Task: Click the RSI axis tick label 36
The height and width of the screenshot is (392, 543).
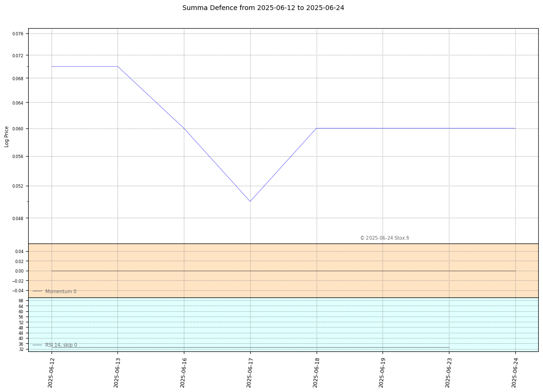Action: [x=21, y=344]
